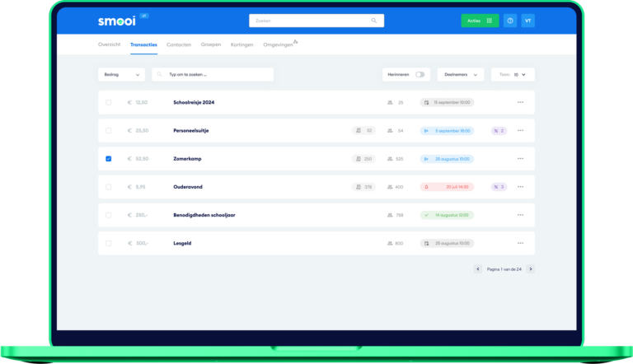Uncheck the Zomerkamp checkbox
This screenshot has width=633, height=364.
(x=109, y=159)
